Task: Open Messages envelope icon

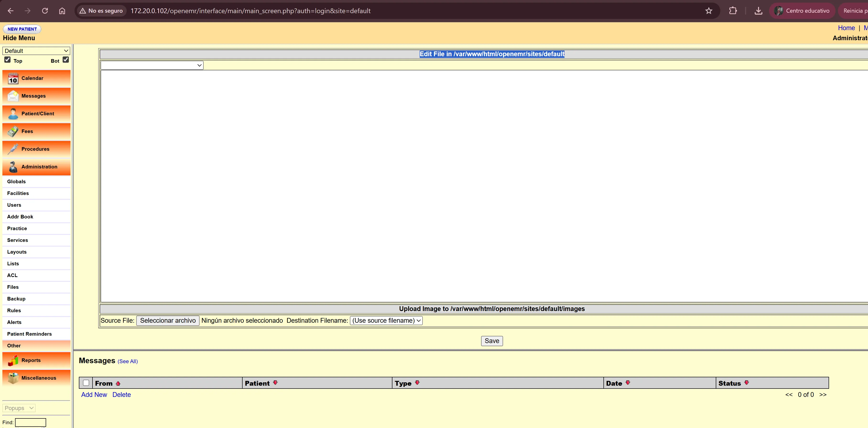Action: point(13,96)
